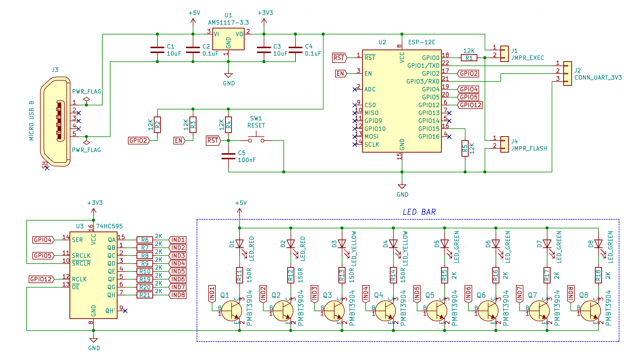
Task: Click the GPIO4 label at SER input
Action: pos(44,240)
